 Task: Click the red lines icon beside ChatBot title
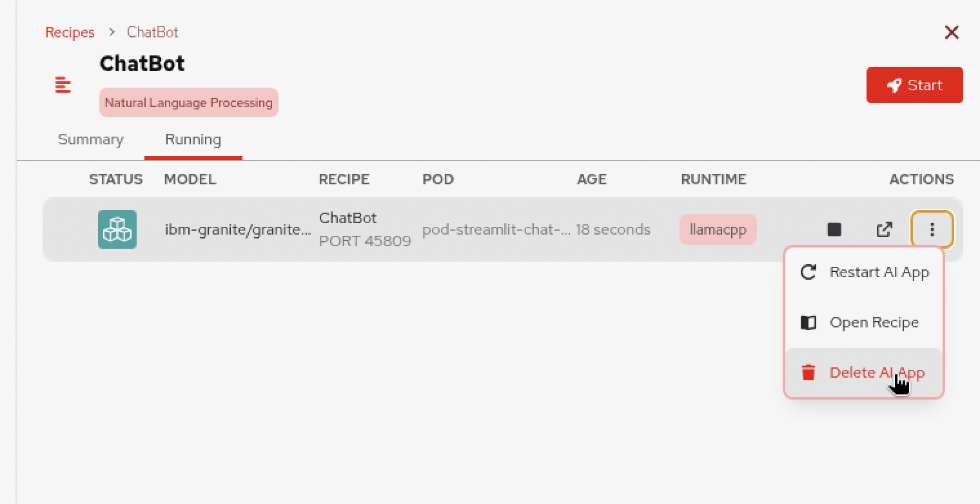pos(63,85)
